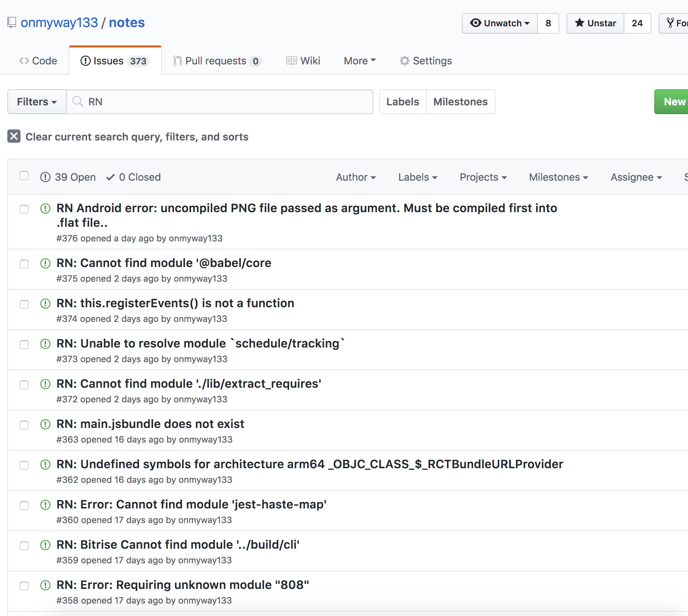Open issue RN: main.jsbundle does not exist
This screenshot has width=688, height=616.
click(x=150, y=424)
